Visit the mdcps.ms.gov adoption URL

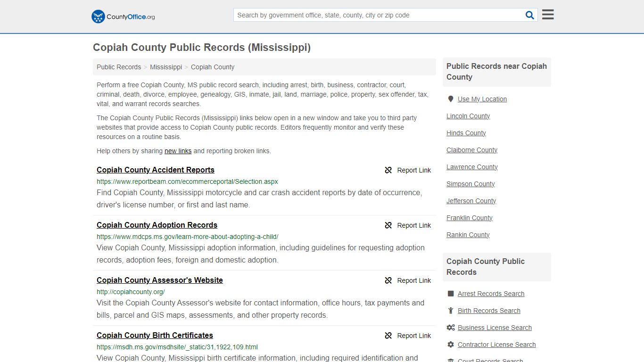[x=188, y=237]
